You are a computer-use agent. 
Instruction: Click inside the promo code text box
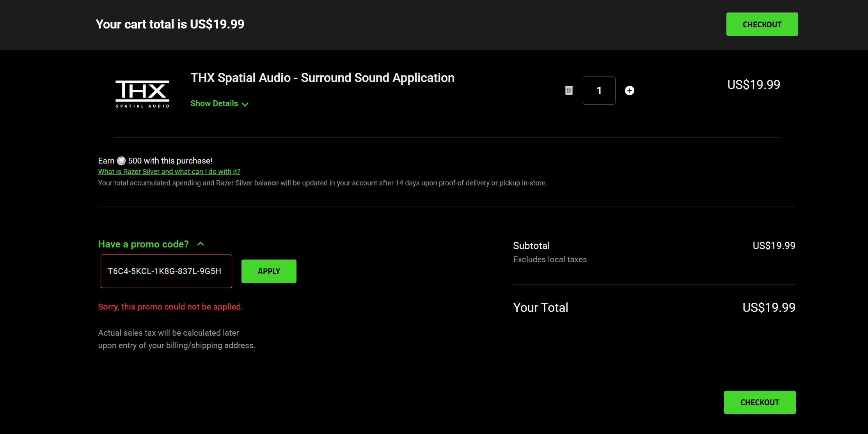(166, 271)
